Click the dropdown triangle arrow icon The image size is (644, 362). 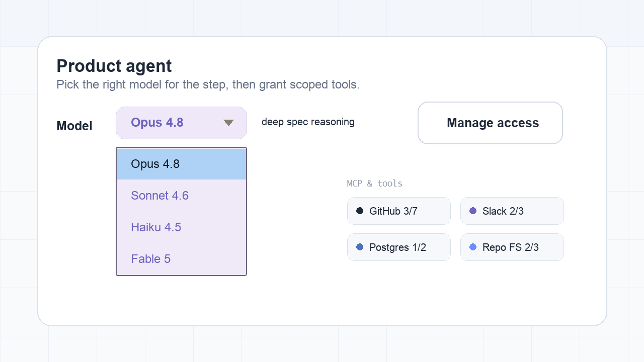229,123
